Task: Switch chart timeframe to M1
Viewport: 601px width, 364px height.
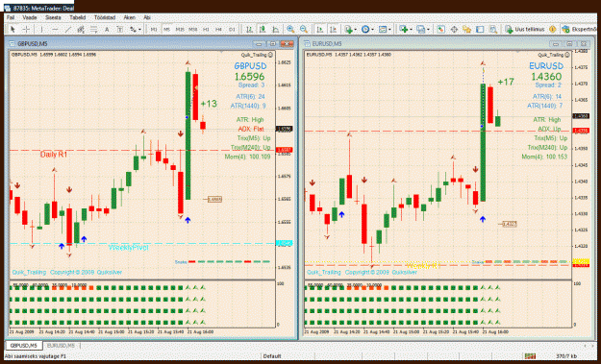Action: coord(154,30)
